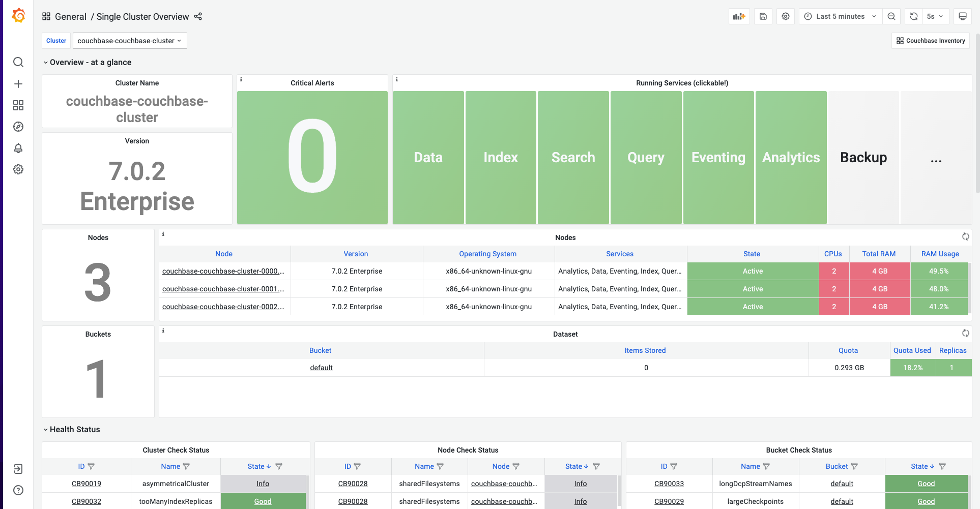Click the Add panel toolbar icon
980x509 pixels.
coord(739,16)
